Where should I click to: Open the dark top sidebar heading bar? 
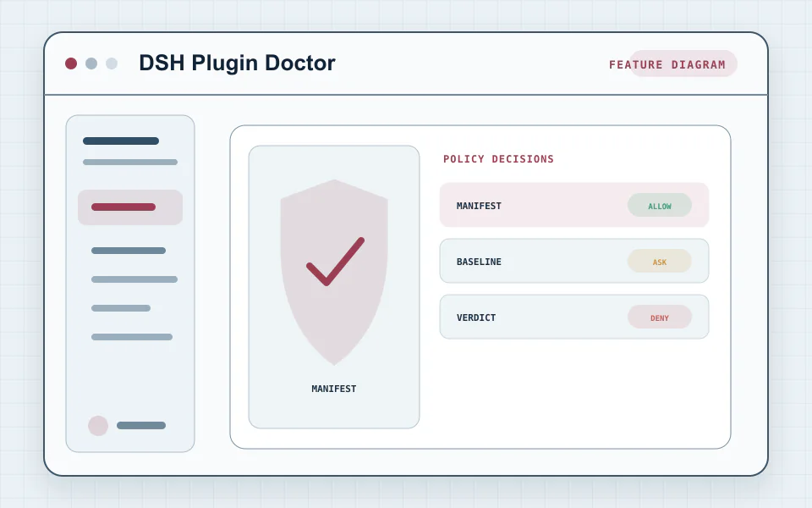pos(121,141)
